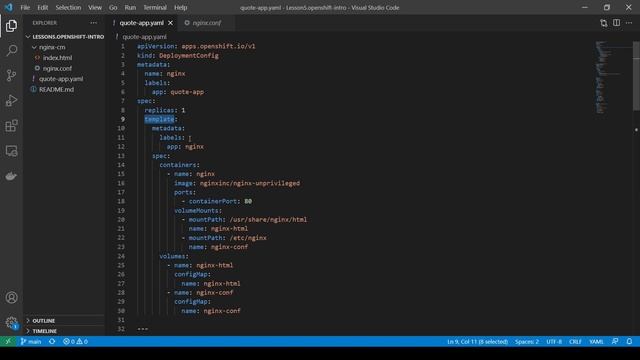Open the Source Control view
The image size is (640, 360).
tap(11, 76)
